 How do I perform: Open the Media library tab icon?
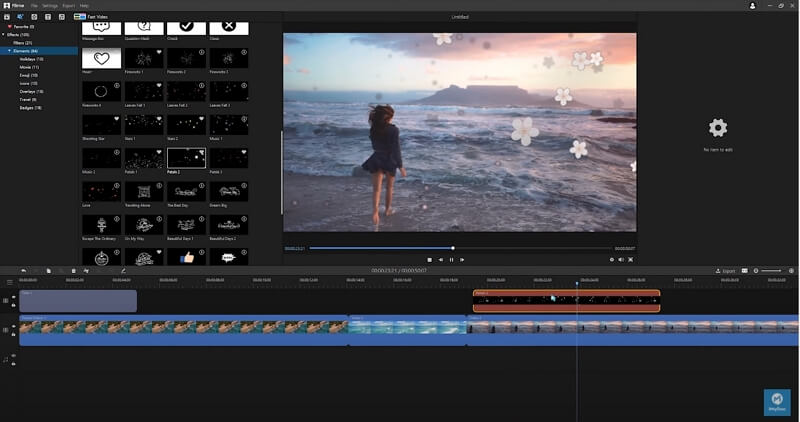pos(7,17)
